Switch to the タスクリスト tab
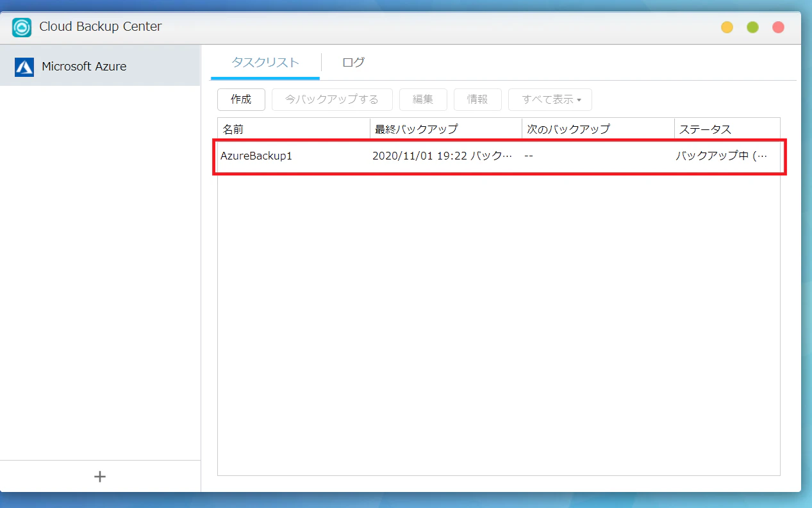812x508 pixels. [x=265, y=63]
